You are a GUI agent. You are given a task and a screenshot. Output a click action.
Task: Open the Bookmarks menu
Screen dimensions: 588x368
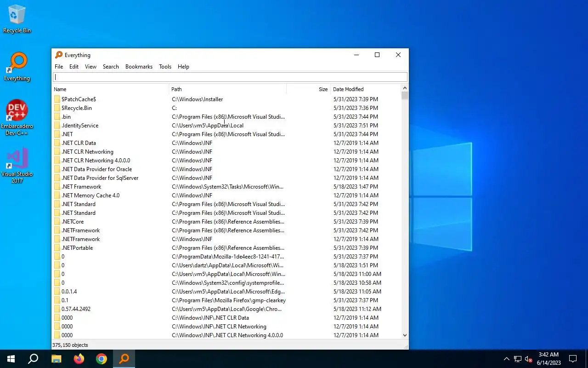[139, 67]
